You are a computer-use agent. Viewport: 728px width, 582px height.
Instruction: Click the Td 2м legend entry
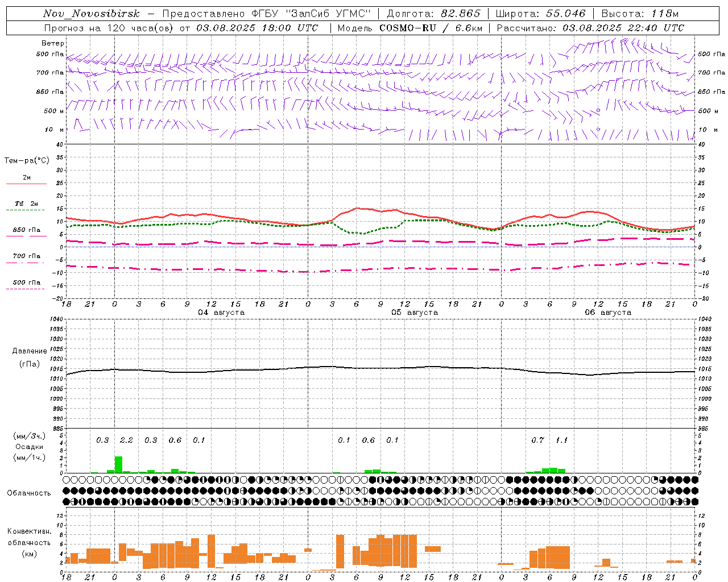[26, 203]
